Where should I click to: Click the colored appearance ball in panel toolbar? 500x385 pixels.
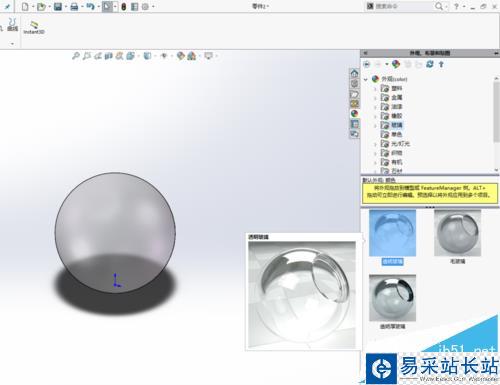tap(396, 64)
